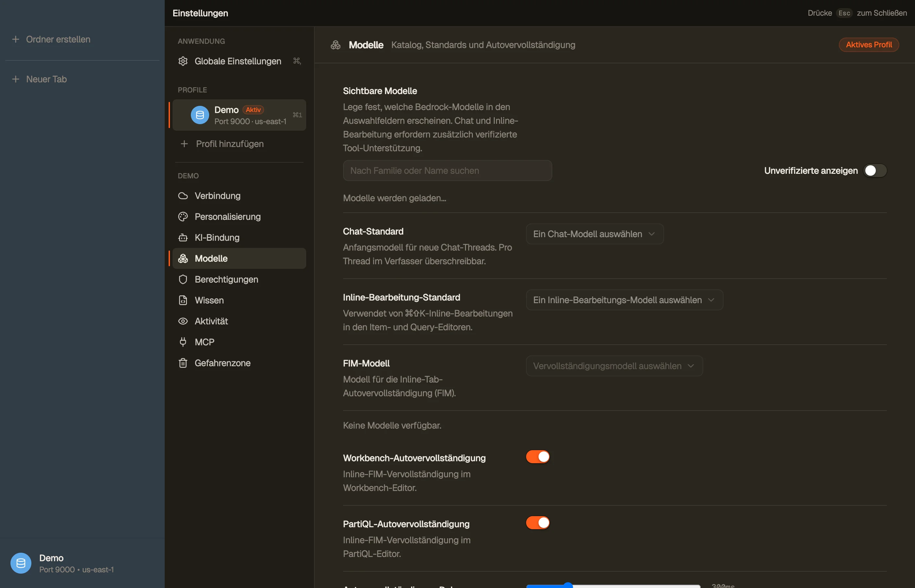Click the document icon beside Wissen
This screenshot has height=588, width=915.
pos(183,300)
